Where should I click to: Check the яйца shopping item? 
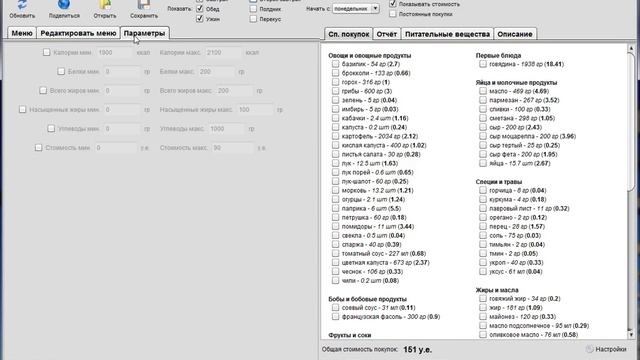[483, 163]
